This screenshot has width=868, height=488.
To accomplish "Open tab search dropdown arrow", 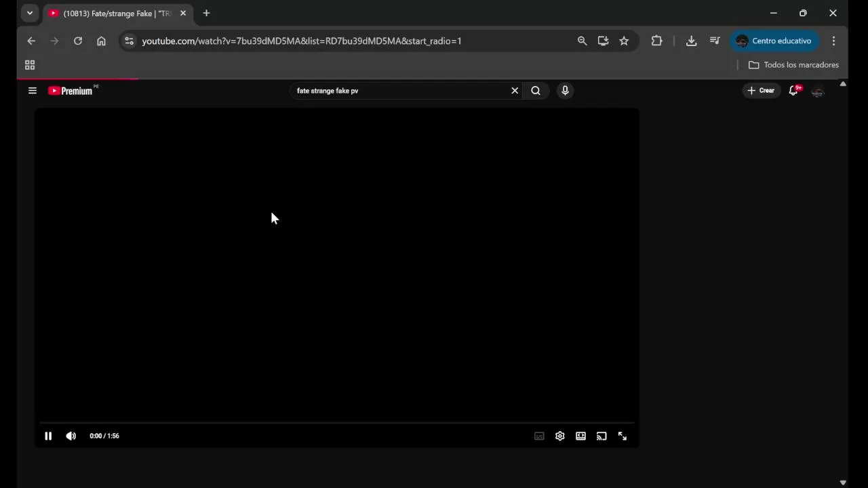I will [30, 13].
